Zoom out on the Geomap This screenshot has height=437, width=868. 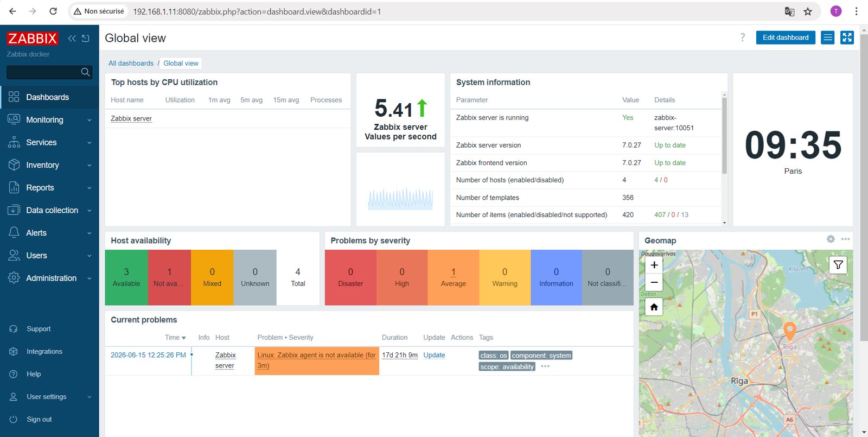[654, 282]
